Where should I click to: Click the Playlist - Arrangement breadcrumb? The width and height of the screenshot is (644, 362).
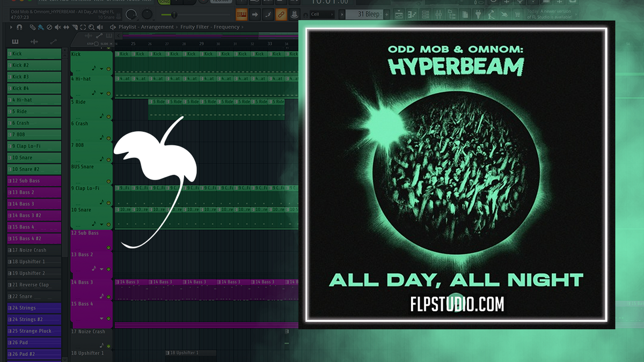pos(146,27)
